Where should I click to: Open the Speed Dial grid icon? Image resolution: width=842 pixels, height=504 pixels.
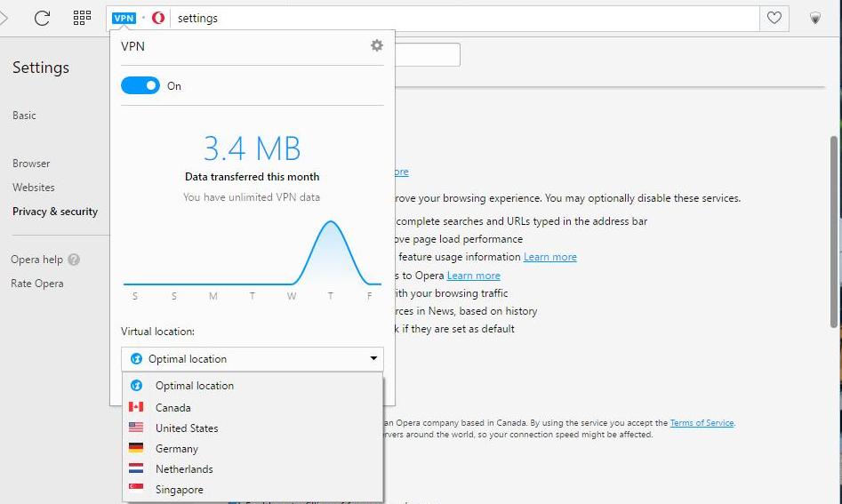click(82, 18)
